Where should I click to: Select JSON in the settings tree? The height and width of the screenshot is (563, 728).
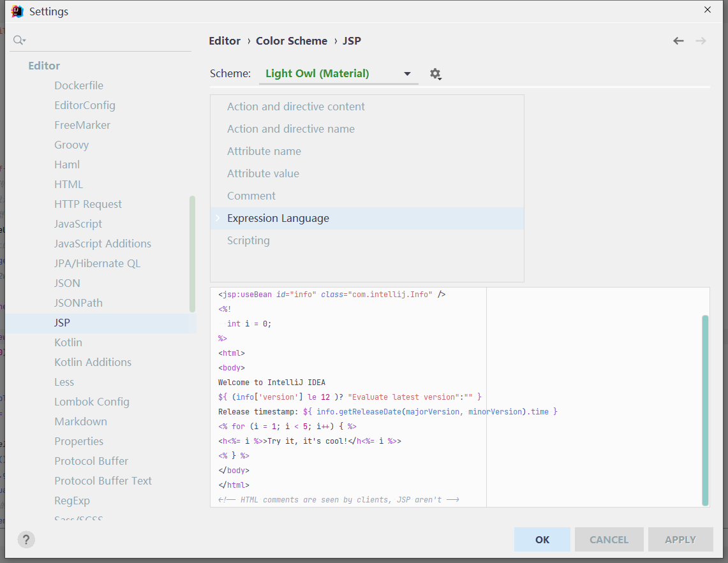68,283
